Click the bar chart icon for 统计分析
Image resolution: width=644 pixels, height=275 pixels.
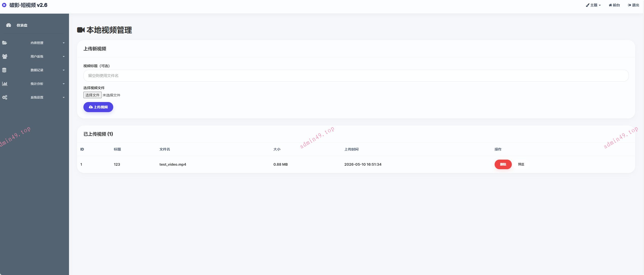pos(5,84)
